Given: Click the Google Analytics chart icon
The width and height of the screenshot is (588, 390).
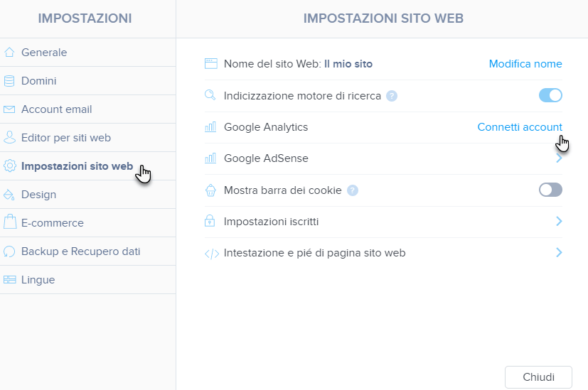Looking at the screenshot, I should click(210, 127).
